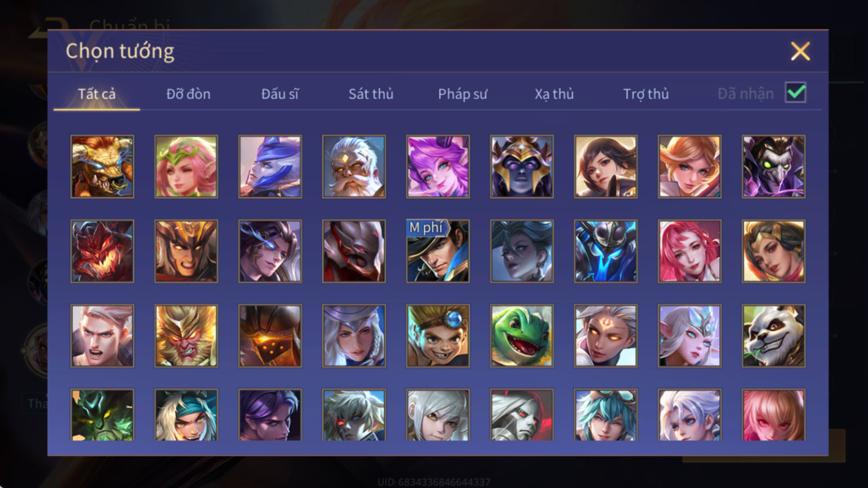Select the blue armored mech hero thumbnail
This screenshot has width=868, height=488.
(606, 251)
